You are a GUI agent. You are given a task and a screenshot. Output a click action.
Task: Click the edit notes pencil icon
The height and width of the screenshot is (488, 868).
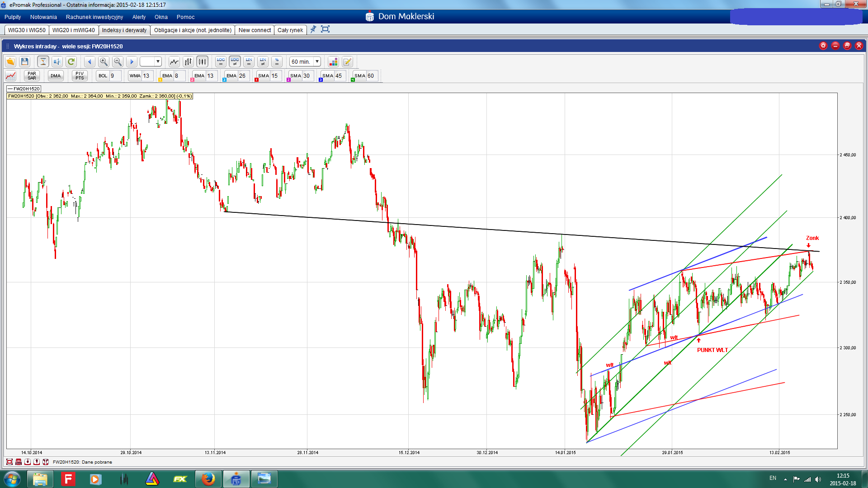click(x=347, y=62)
